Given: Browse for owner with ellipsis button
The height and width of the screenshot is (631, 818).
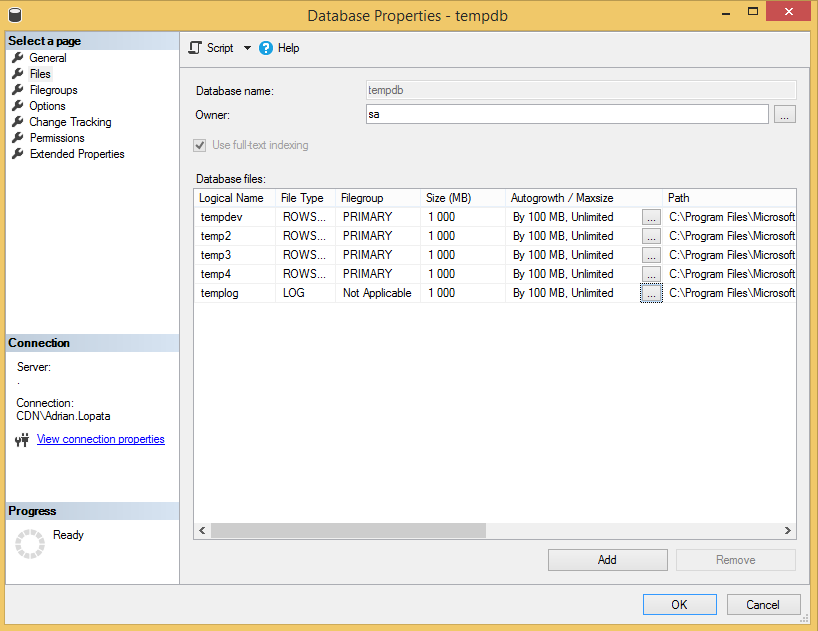Looking at the screenshot, I should tap(785, 114).
